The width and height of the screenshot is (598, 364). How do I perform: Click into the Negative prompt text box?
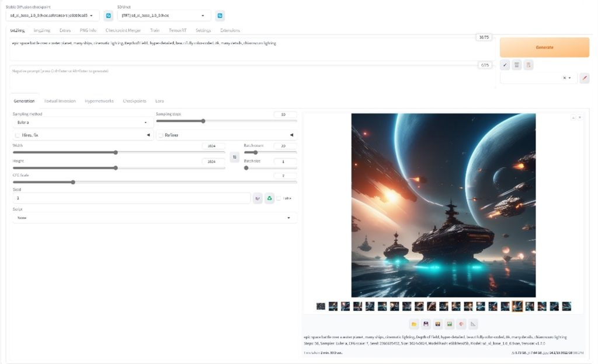tap(252, 78)
